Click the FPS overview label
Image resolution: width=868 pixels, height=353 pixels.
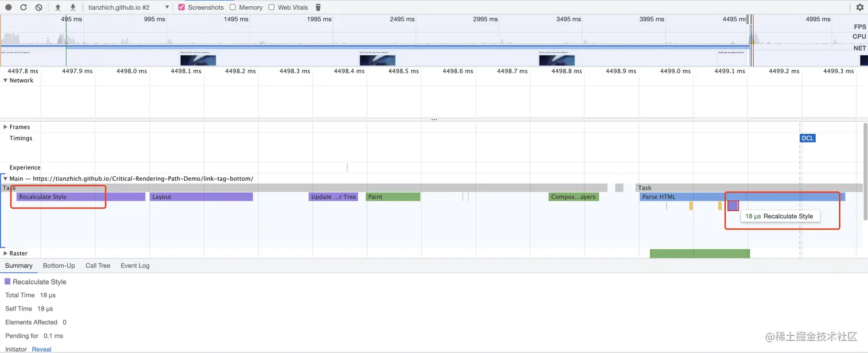[859, 27]
